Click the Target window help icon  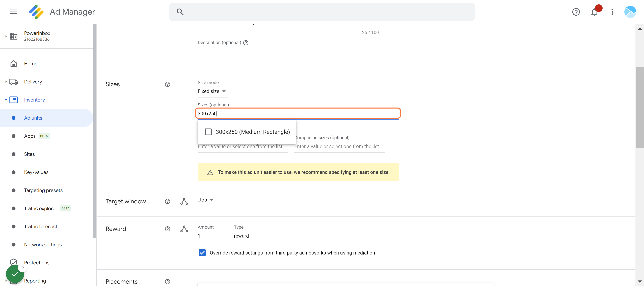click(x=168, y=201)
